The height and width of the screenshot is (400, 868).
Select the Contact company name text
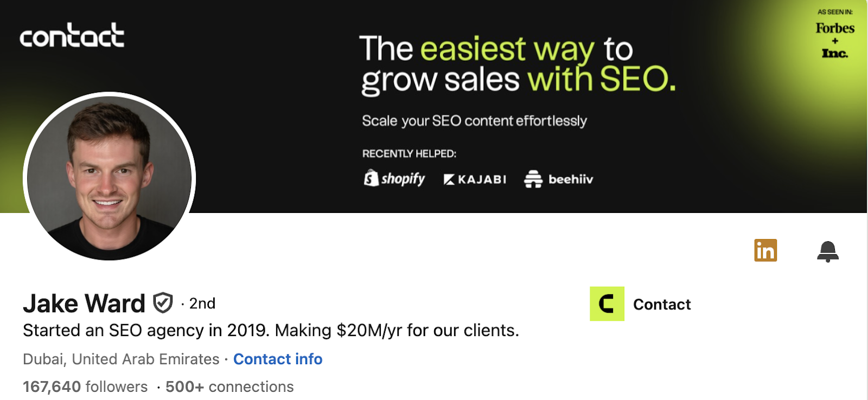click(x=662, y=305)
